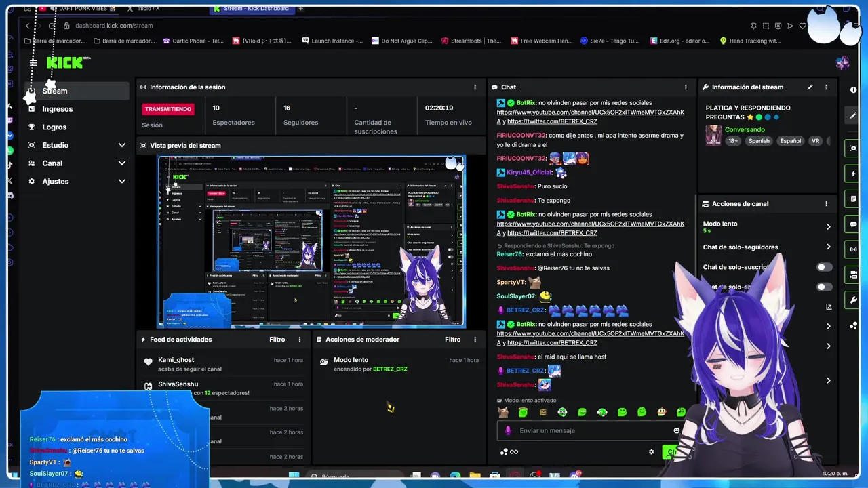Expand the Ajustes sidebar section

point(122,182)
